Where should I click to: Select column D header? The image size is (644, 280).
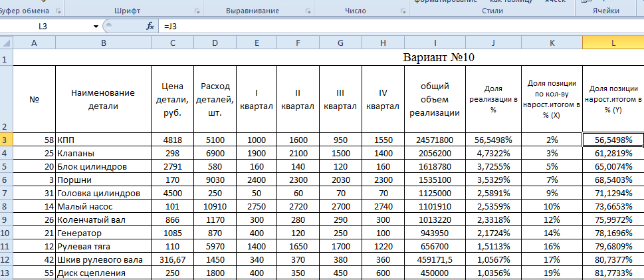[x=215, y=43]
